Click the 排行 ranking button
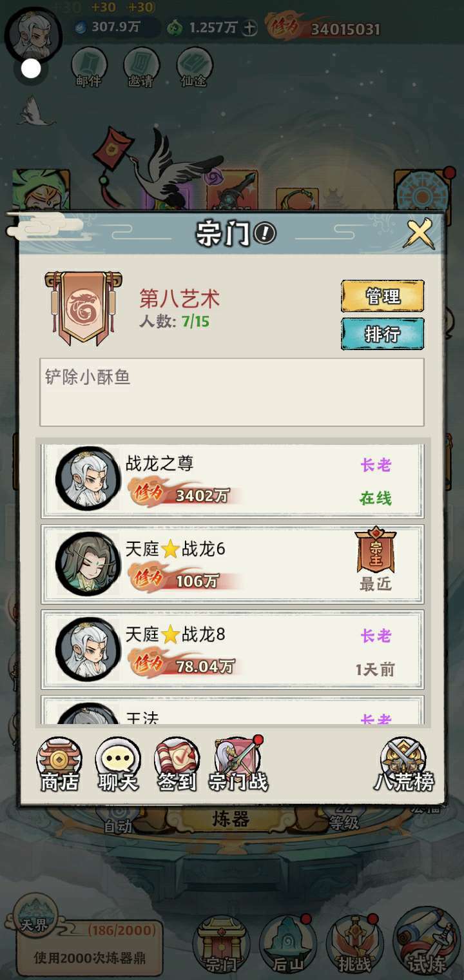The image size is (464, 980). (382, 334)
